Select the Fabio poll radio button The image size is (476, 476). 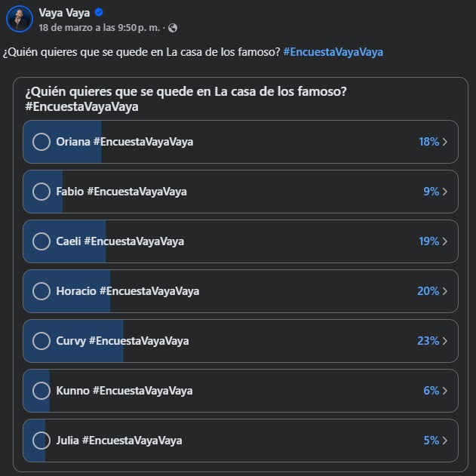[x=41, y=192]
